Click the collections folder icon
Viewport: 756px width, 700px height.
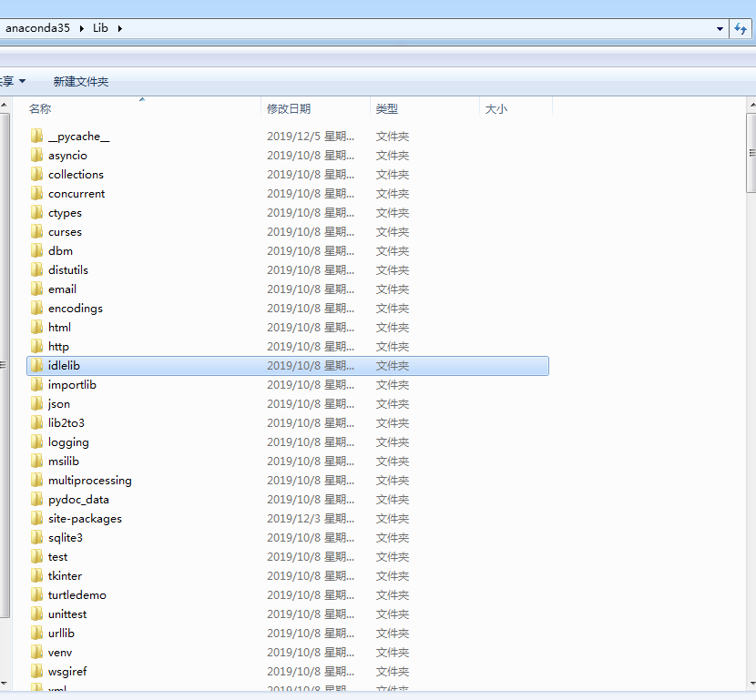[x=36, y=175]
